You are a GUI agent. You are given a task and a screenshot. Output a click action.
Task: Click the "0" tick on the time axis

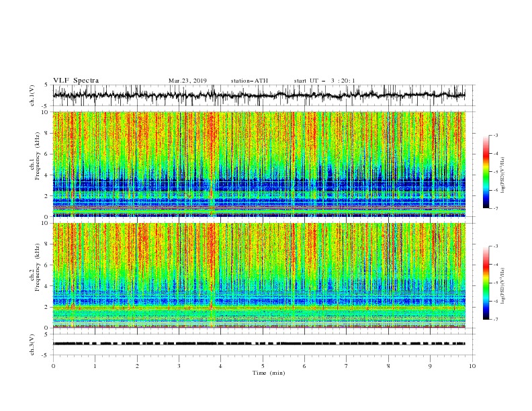pos(53,366)
